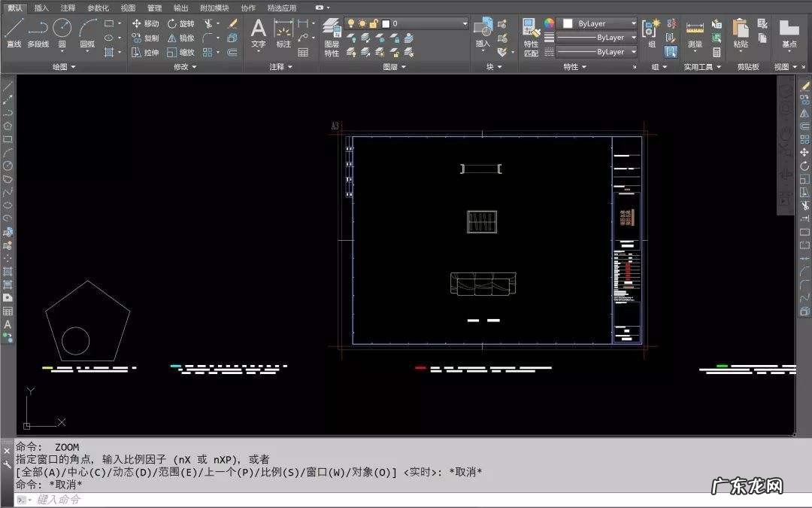This screenshot has width=812, height=508.
Task: Switch to the Insert (插入) ribbon tab
Action: tap(41, 8)
